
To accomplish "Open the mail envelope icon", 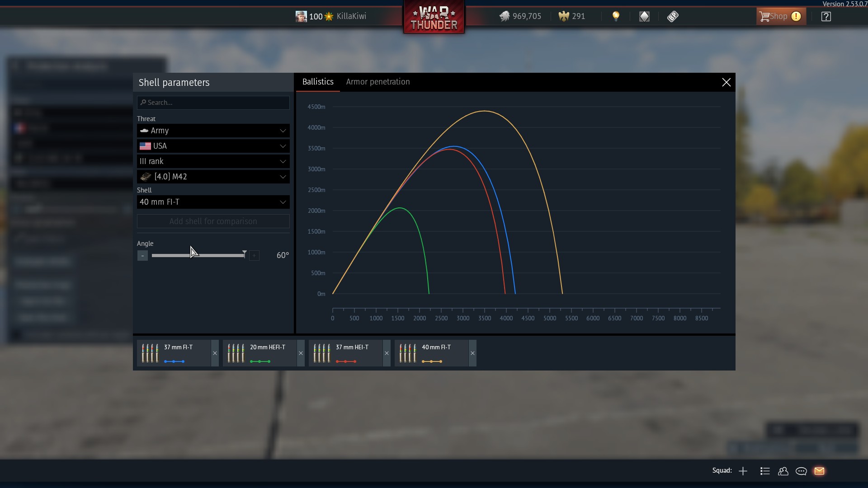I will pos(819,471).
